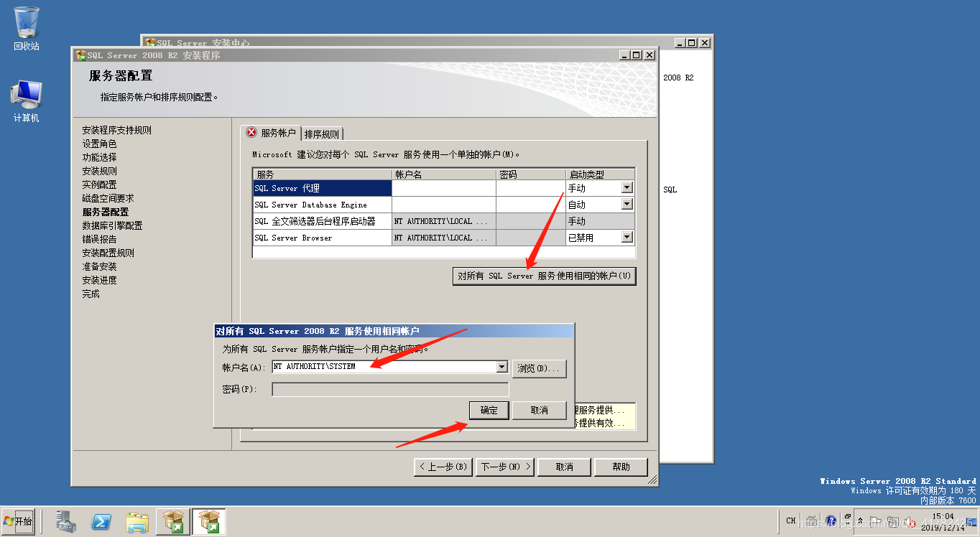Screen dimensions: 980x537
Task: Switch to the first SQL Server setup taskbar item
Action: click(x=173, y=522)
